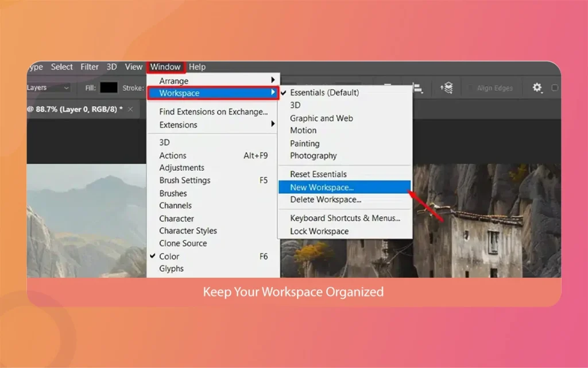This screenshot has height=368, width=588.
Task: Switch to Graphic and Web workspace
Action: pos(345,118)
